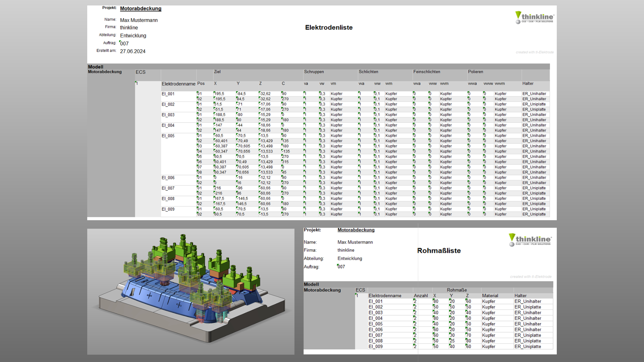Select the Schruppen column group header
Viewport: 644px width, 362px height.
pos(314,72)
